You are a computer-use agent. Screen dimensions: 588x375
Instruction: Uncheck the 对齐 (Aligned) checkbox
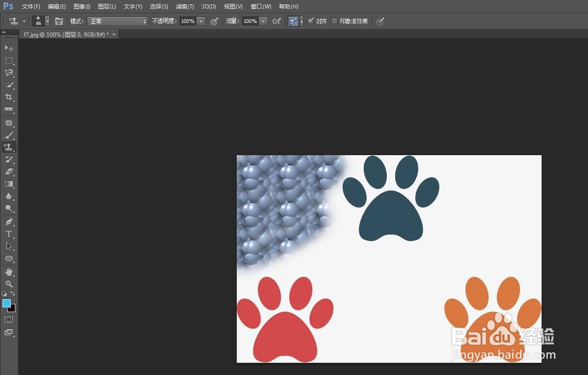310,21
